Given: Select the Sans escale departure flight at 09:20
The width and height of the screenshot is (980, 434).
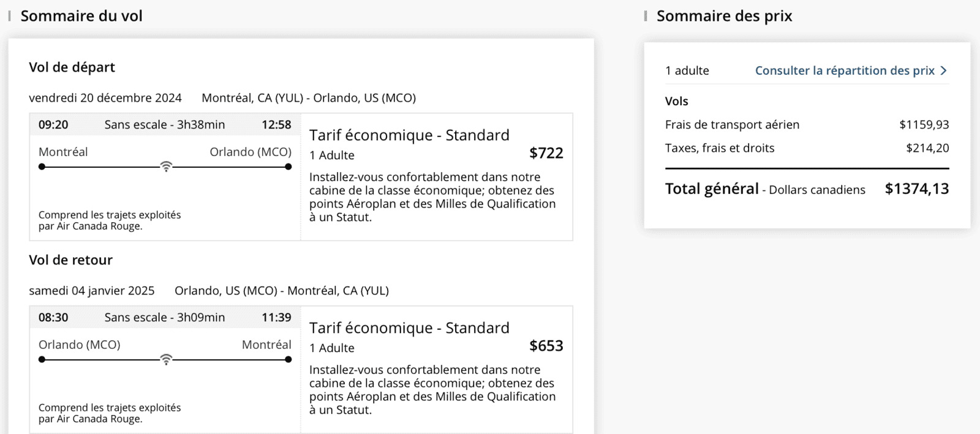Looking at the screenshot, I should pyautogui.click(x=164, y=124).
